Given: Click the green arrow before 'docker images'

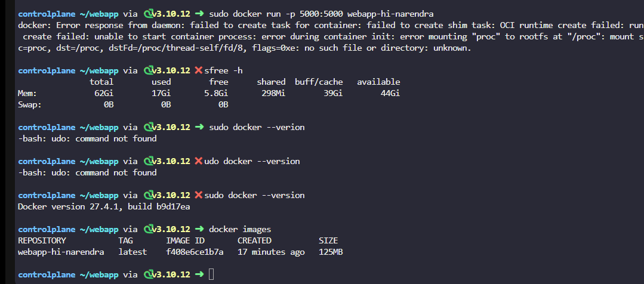Looking at the screenshot, I should (x=199, y=229).
